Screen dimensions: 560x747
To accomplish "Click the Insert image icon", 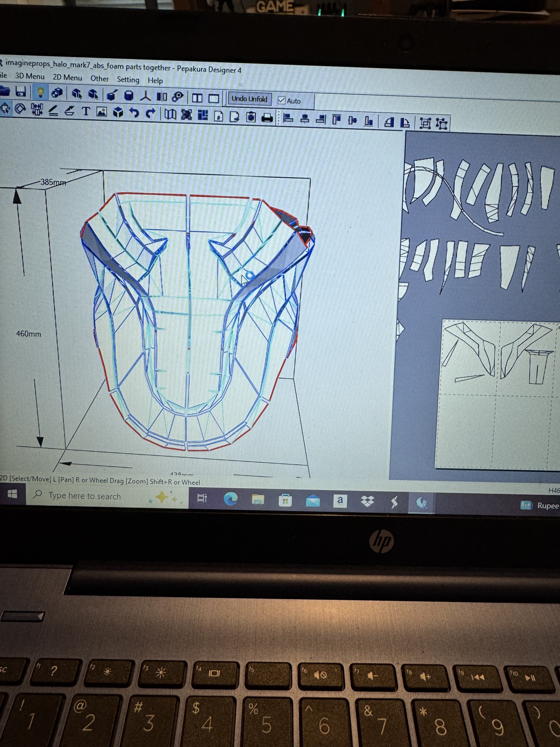I will pyautogui.click(x=102, y=112).
